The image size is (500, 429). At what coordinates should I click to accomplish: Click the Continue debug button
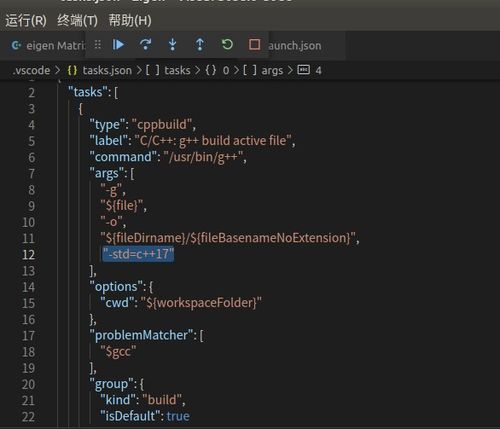pyautogui.click(x=118, y=45)
